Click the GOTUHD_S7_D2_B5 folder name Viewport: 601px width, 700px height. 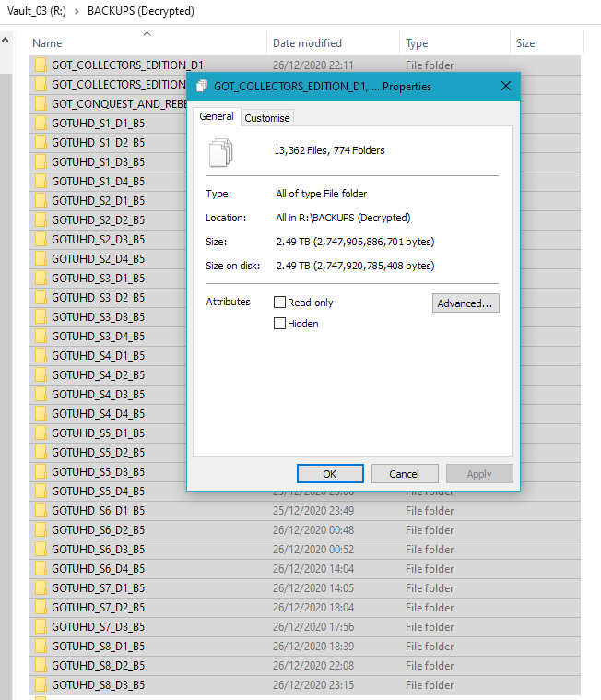pyautogui.click(x=98, y=607)
